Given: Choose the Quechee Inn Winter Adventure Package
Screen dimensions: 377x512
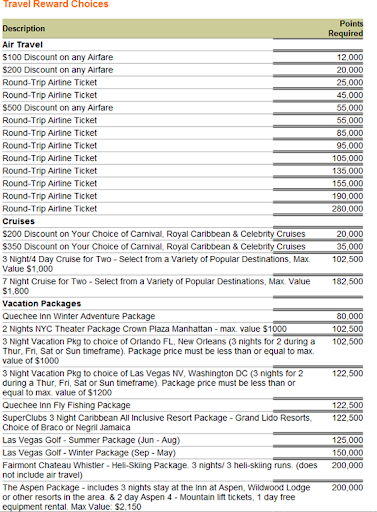Looking at the screenshot, I should point(79,316).
